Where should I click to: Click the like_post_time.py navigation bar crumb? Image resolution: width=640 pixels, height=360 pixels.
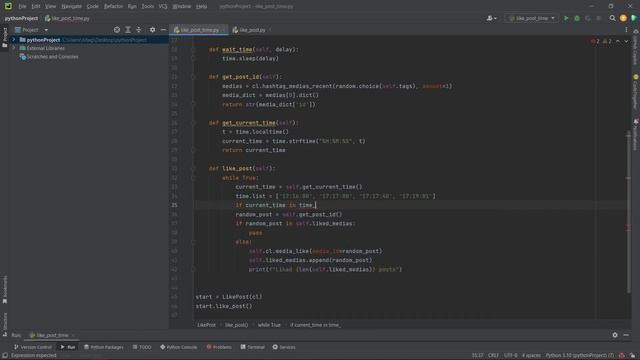[67, 18]
